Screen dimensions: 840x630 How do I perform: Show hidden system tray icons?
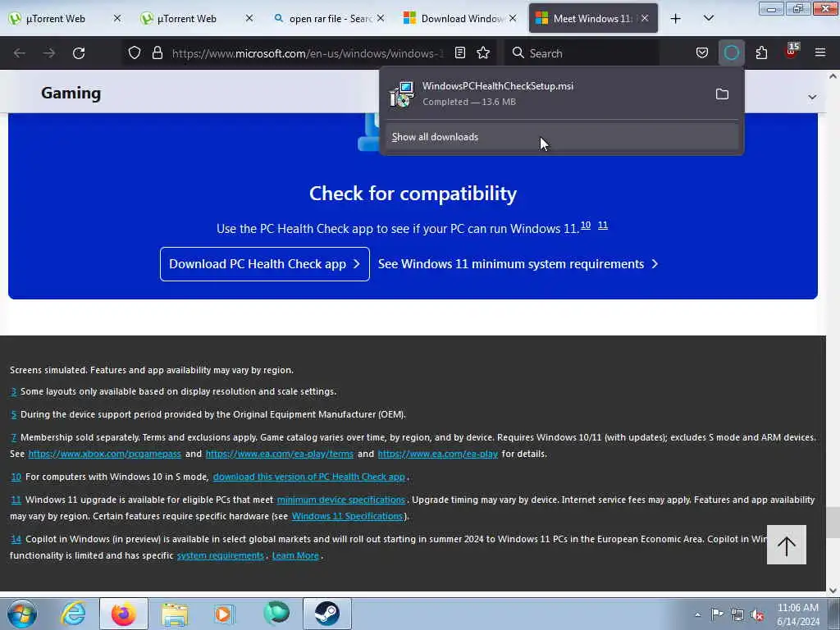pos(697,614)
